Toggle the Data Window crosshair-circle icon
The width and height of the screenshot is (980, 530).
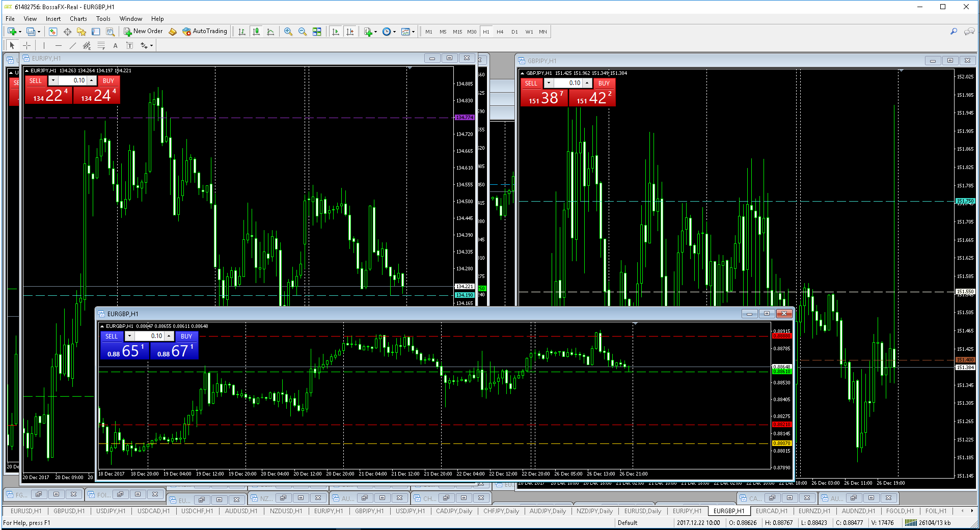(x=67, y=32)
